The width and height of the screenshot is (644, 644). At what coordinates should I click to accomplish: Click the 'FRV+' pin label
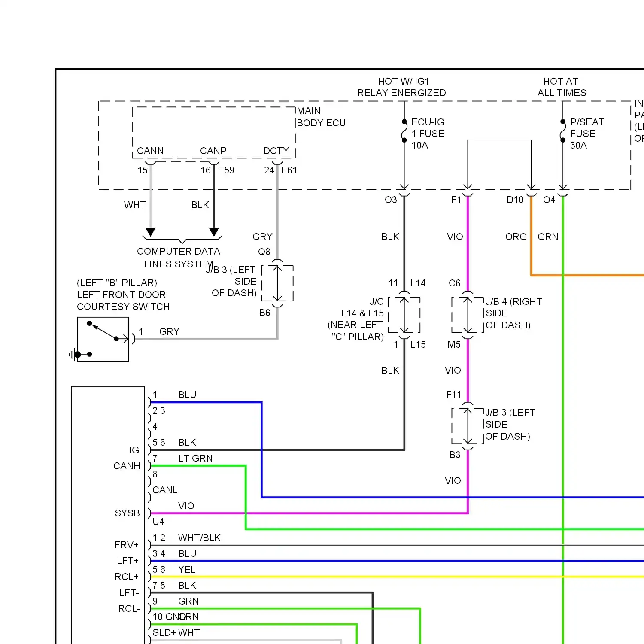(127, 545)
